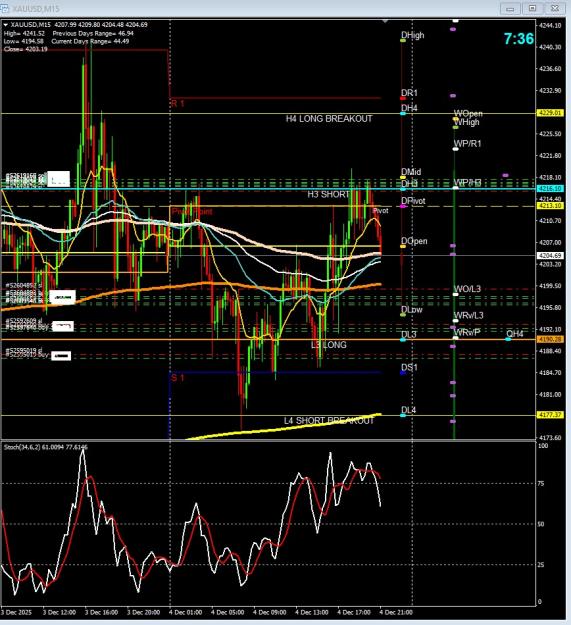Minimize the XAUUSD,M15 chart window

[510, 8]
